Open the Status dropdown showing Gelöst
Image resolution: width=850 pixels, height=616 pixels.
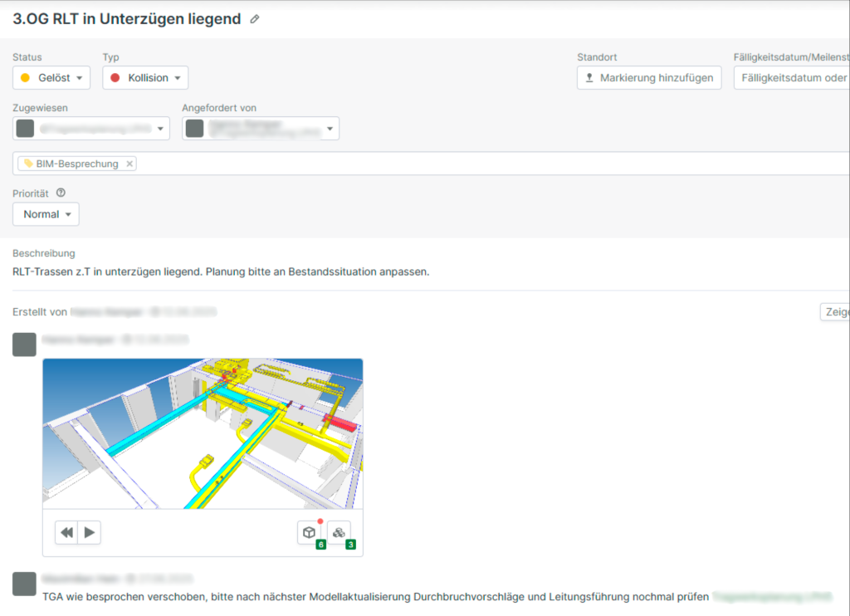pyautogui.click(x=51, y=77)
